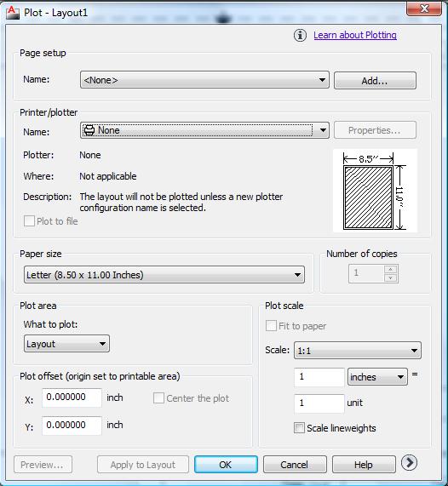Enable the Scale lineweights checkbox
The width and height of the screenshot is (448, 486).
(299, 428)
